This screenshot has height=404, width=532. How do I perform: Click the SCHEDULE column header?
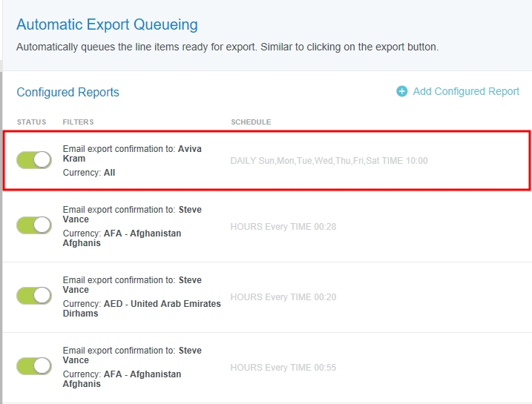(251, 122)
